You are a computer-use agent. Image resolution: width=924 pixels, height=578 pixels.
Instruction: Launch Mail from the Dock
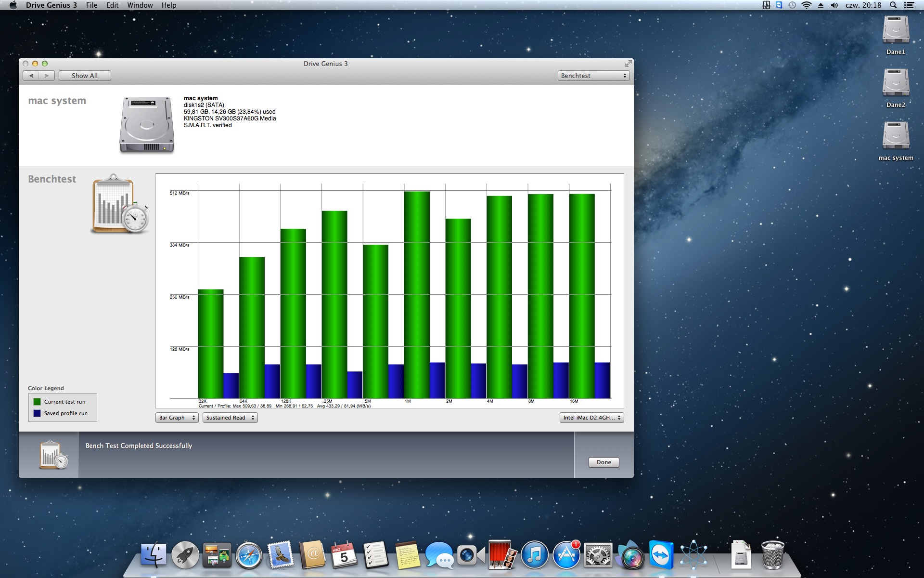click(x=281, y=555)
